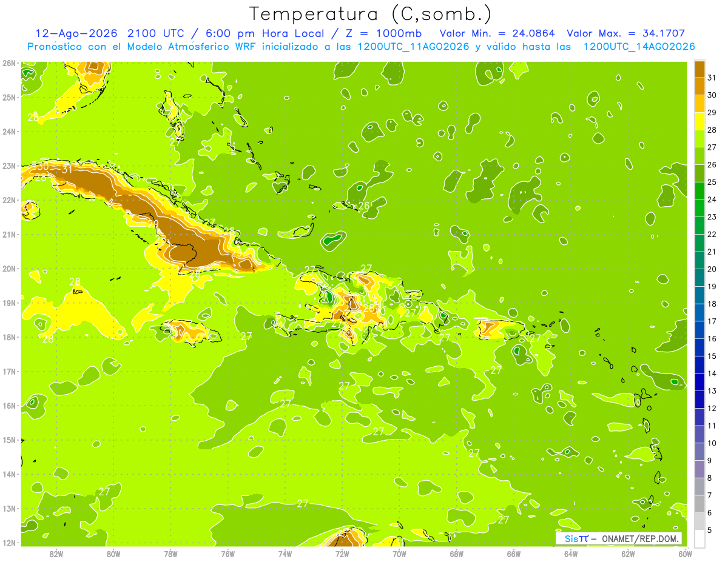Click the green legend band between 26 and 27
728x562 pixels.
point(699,156)
